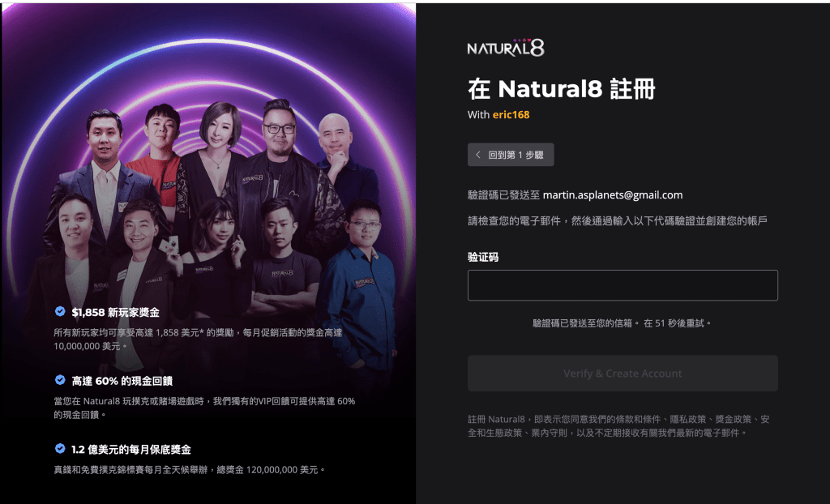Click the 1.2 億美元的每月保底獎金 heading

(131, 450)
